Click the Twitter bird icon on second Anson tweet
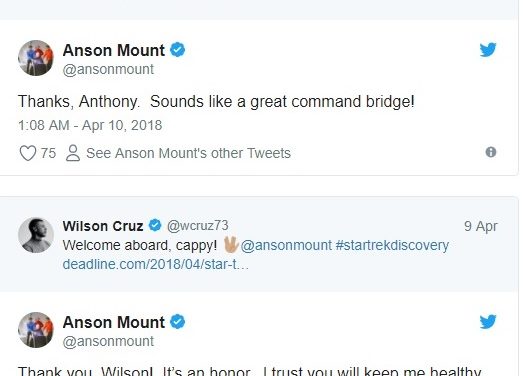The width and height of the screenshot is (523, 376). (488, 322)
